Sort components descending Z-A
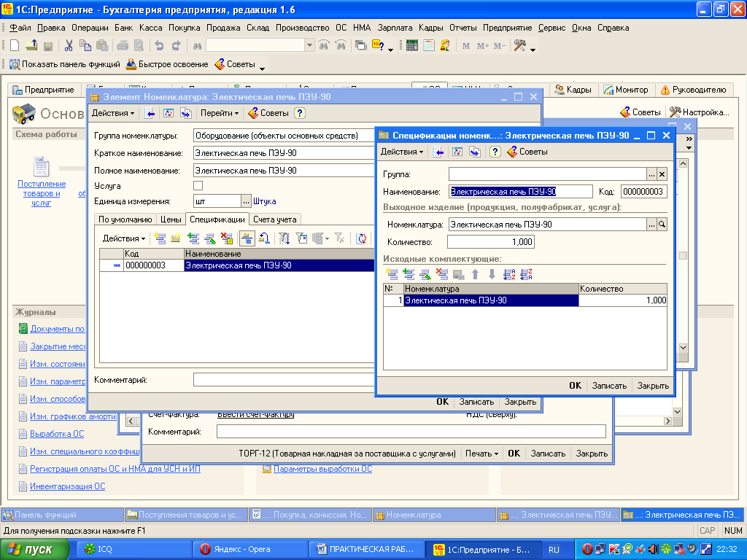This screenshot has height=560, width=747. (527, 274)
